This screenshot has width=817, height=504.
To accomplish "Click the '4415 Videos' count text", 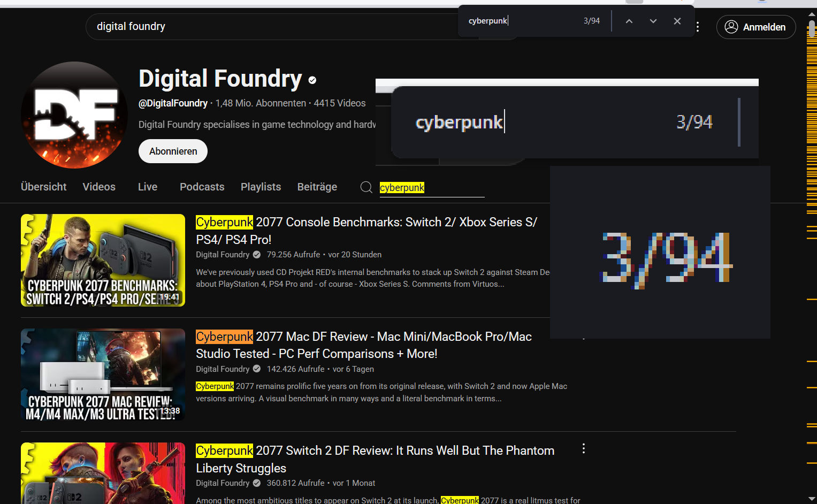I will pos(340,103).
